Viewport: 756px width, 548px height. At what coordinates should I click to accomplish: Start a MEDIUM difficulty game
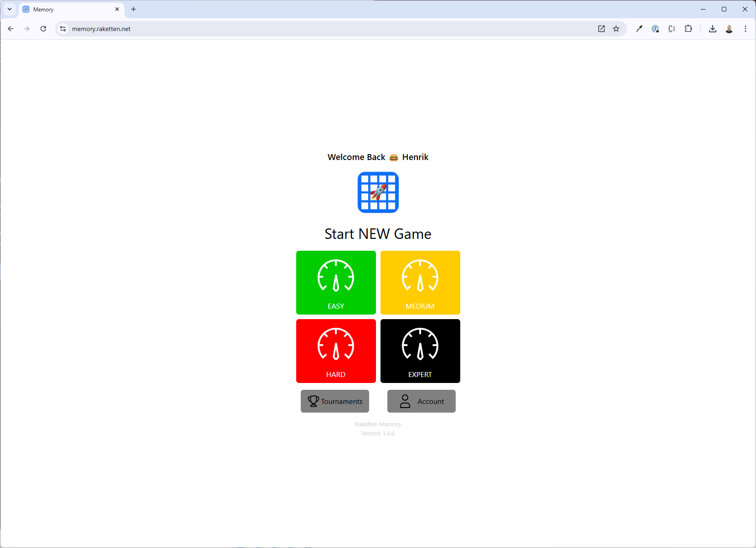click(x=420, y=283)
